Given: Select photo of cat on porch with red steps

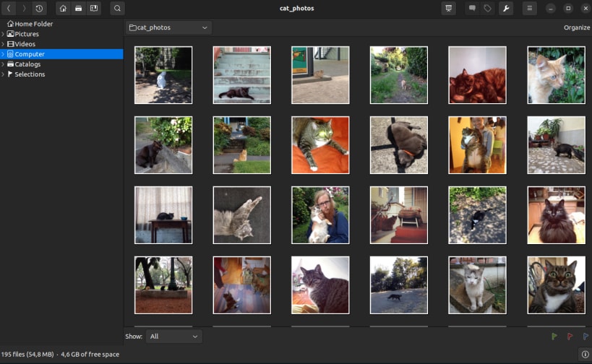Looking at the screenshot, I should 399,215.
